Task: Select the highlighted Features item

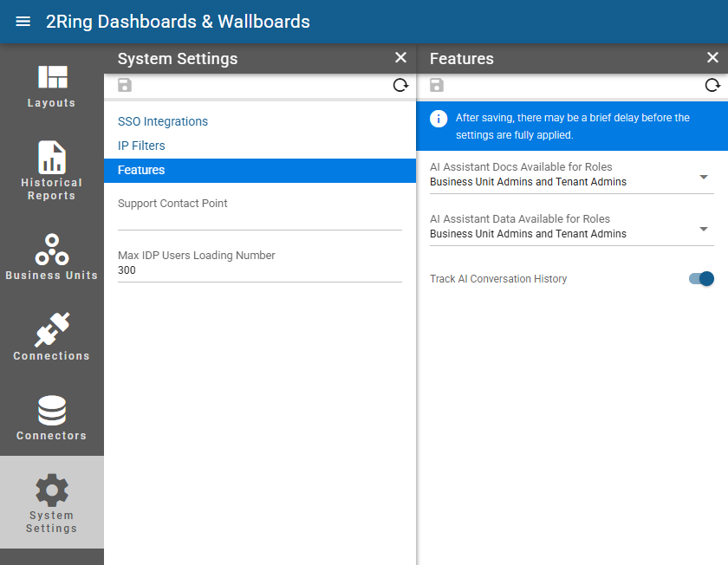Action: [260, 171]
